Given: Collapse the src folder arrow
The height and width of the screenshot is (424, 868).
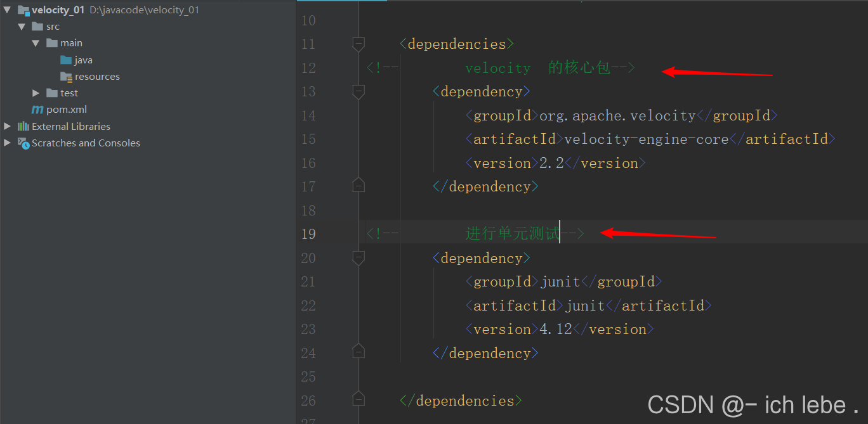Looking at the screenshot, I should click(x=22, y=27).
